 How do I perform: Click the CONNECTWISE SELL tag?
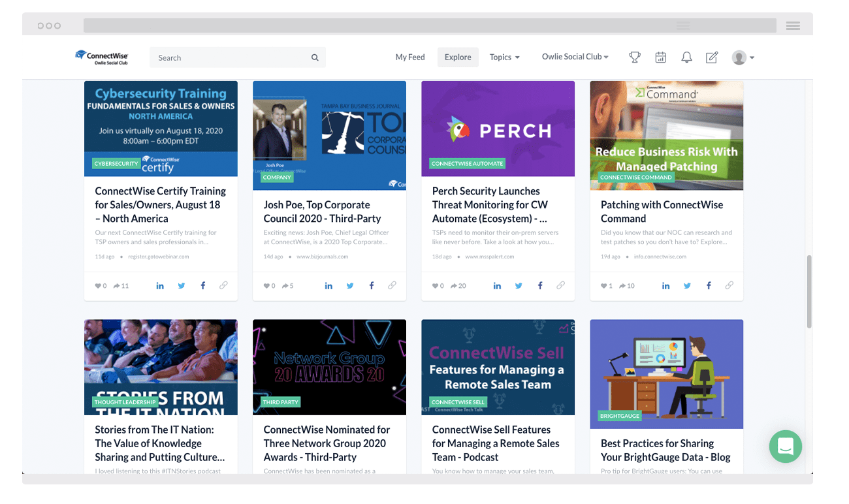[x=458, y=402]
